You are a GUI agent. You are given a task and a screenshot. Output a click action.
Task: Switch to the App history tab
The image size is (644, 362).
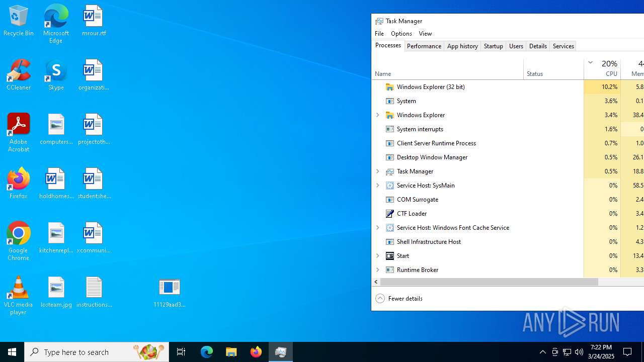pos(462,46)
